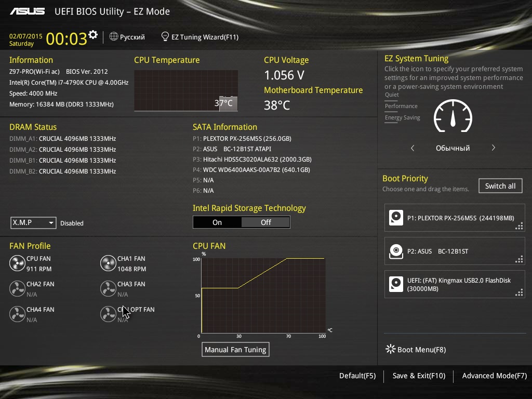The width and height of the screenshot is (532, 399).
Task: Click the 00:03 clock display
Action: pyautogui.click(x=66, y=38)
